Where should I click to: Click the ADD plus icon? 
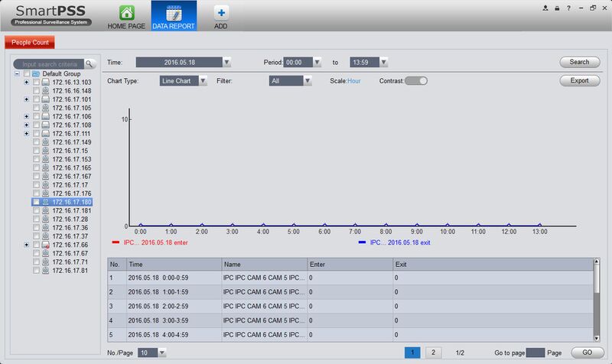click(x=221, y=13)
